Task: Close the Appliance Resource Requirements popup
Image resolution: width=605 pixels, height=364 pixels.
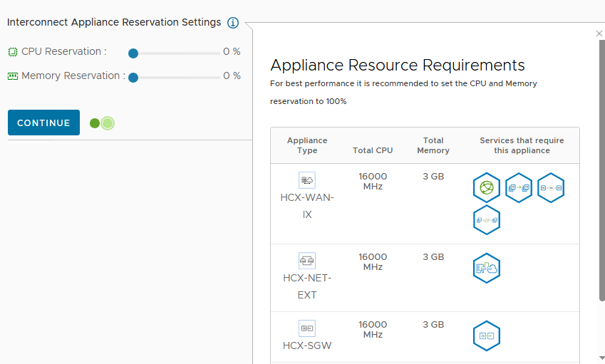Action: coord(599,33)
